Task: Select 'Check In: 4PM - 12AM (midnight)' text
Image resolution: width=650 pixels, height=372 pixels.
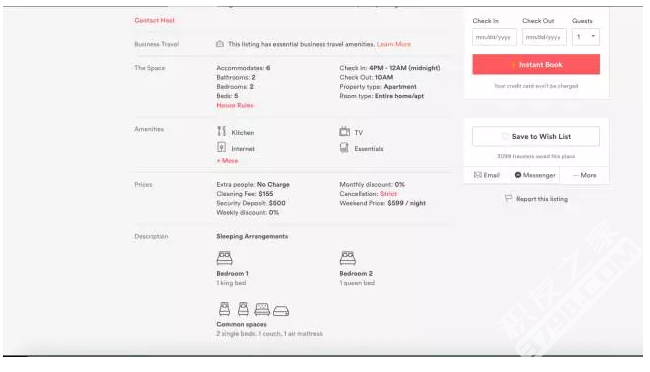Action: click(x=390, y=68)
